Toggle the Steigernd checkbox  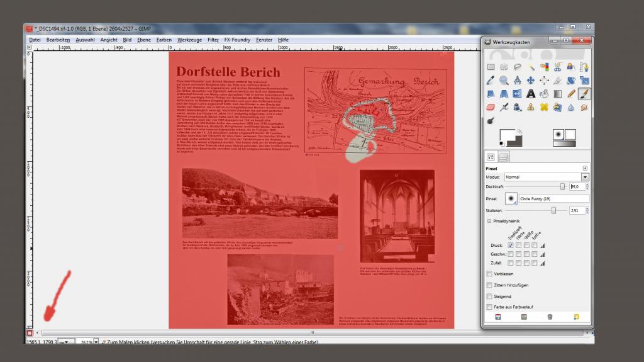click(x=489, y=296)
